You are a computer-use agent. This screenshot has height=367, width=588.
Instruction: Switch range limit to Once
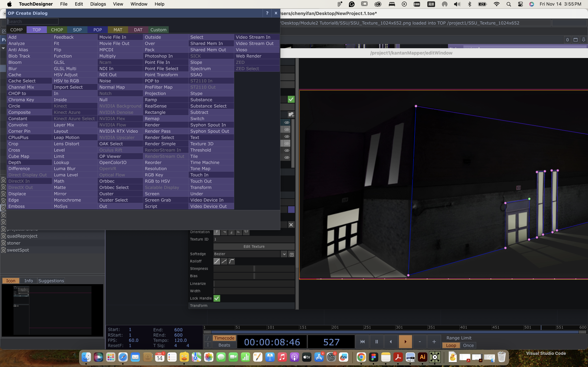coord(468,345)
